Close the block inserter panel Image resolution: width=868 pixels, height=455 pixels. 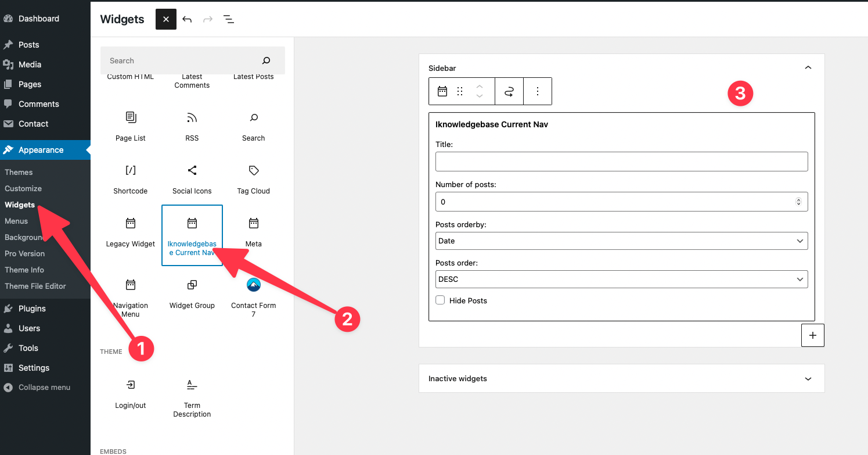pos(166,19)
